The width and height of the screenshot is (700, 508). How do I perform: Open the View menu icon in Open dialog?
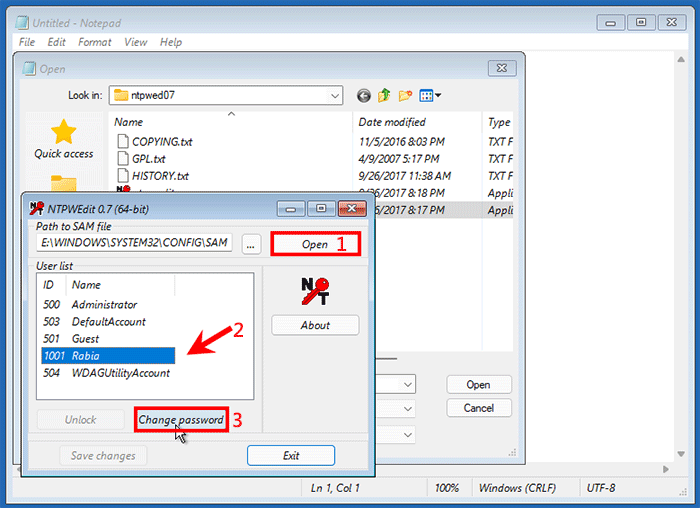click(430, 96)
